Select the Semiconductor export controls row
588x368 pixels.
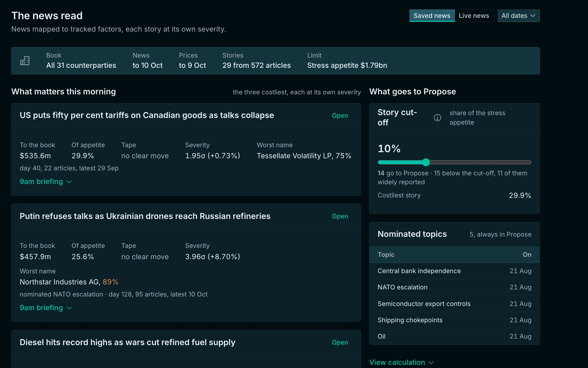(x=454, y=304)
